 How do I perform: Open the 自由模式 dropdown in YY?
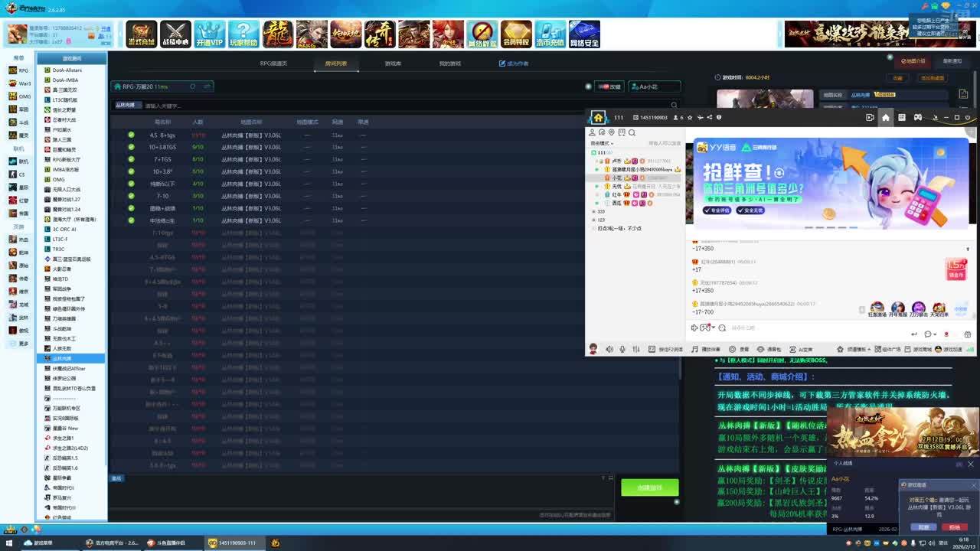click(x=601, y=143)
